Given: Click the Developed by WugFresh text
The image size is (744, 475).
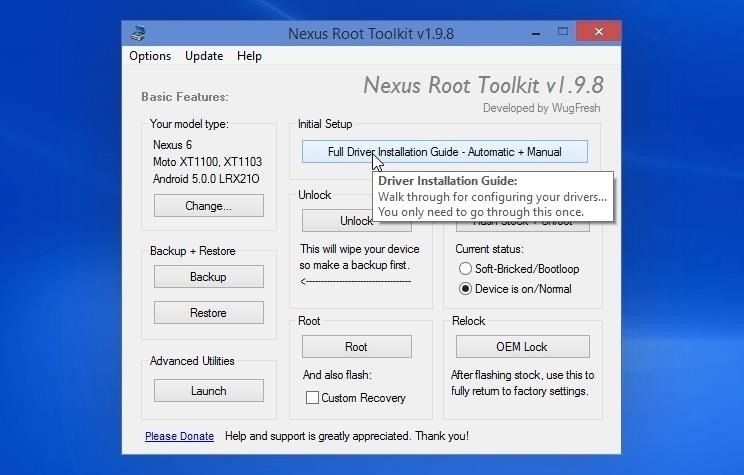Looking at the screenshot, I should point(541,108).
